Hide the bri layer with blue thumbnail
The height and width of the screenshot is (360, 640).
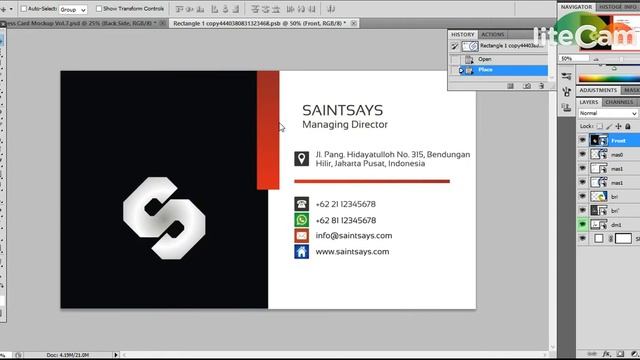coord(582,196)
